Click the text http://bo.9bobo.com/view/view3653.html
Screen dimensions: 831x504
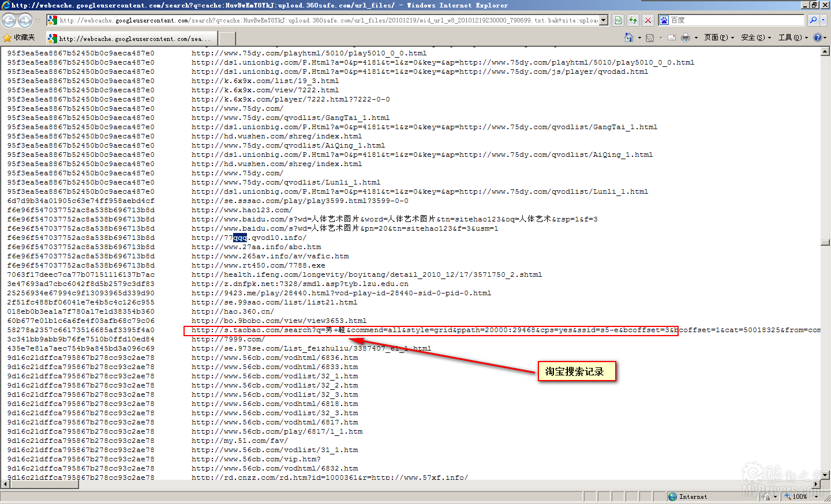[279, 321]
